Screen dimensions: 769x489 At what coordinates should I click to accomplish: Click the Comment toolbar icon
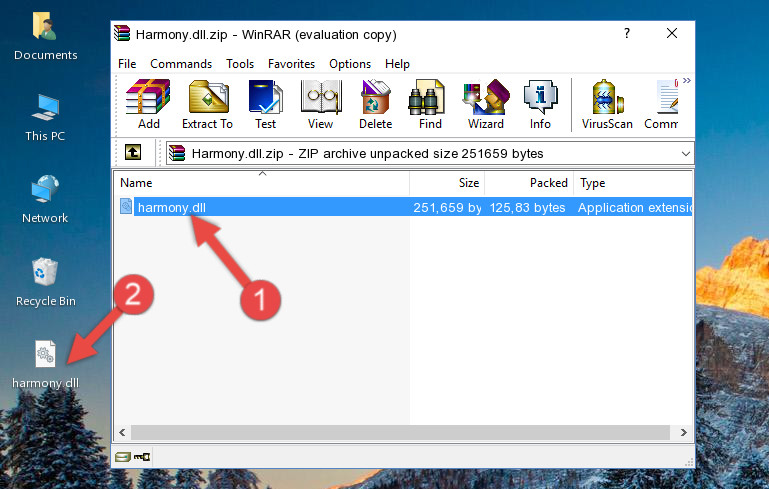coord(662,104)
